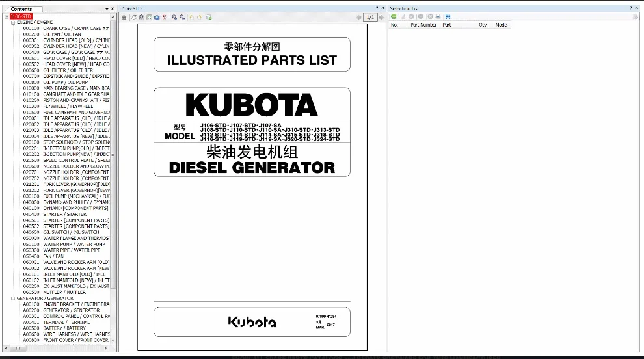Click the grey checkmark icon in Selection List

(x=411, y=16)
